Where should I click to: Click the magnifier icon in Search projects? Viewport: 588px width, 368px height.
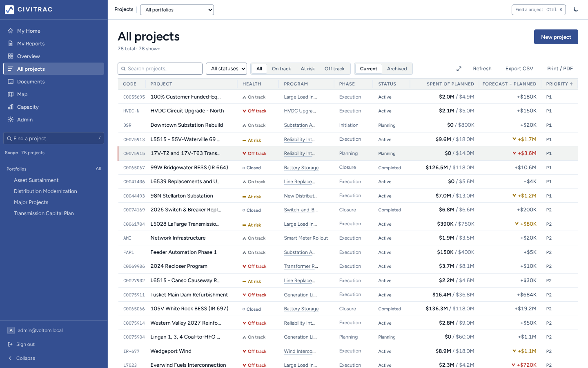click(x=123, y=69)
